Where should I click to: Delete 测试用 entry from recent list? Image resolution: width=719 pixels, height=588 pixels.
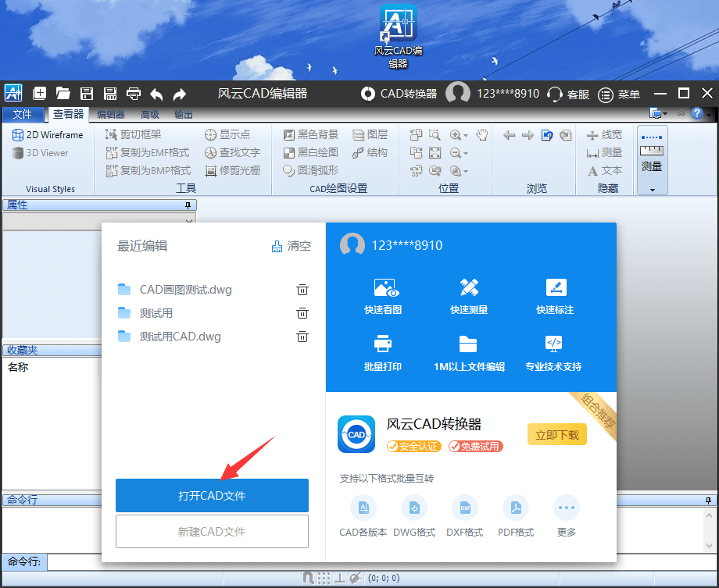tap(302, 313)
